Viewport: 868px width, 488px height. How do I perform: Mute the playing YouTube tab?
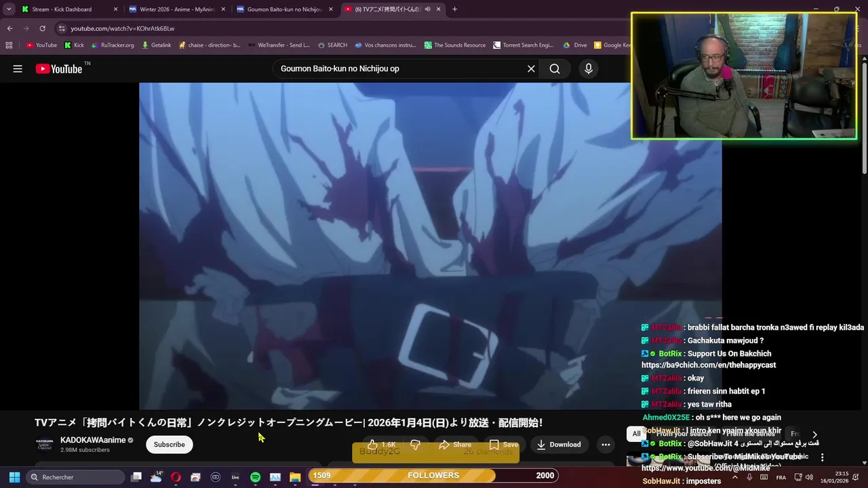click(x=427, y=9)
